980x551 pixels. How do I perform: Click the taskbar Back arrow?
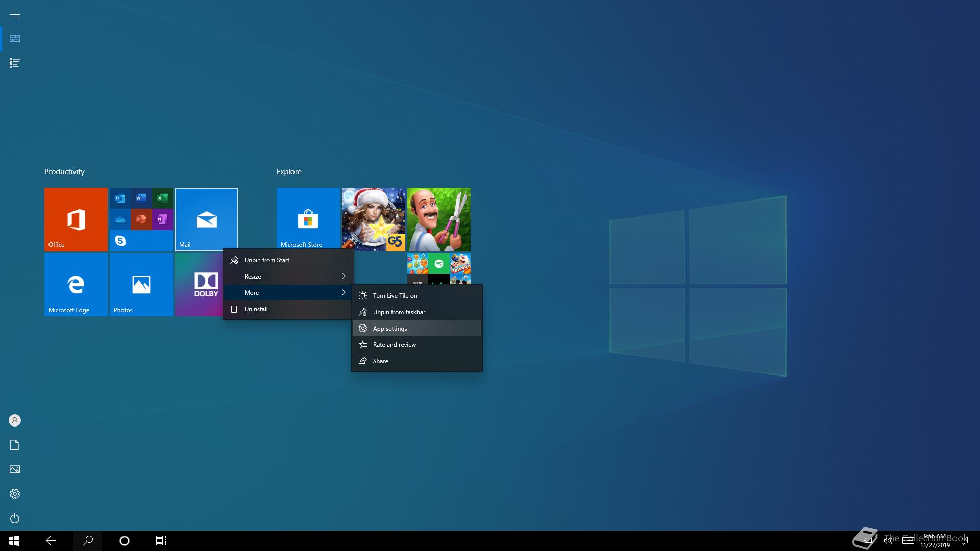tap(51, 541)
